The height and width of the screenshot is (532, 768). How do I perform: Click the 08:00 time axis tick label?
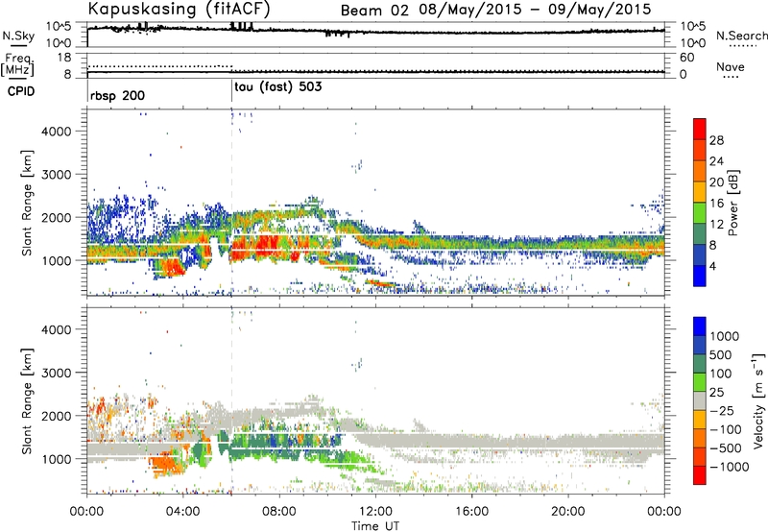(278, 512)
